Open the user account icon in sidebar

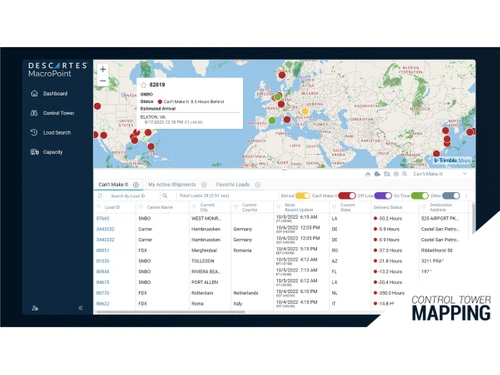pyautogui.click(x=35, y=308)
